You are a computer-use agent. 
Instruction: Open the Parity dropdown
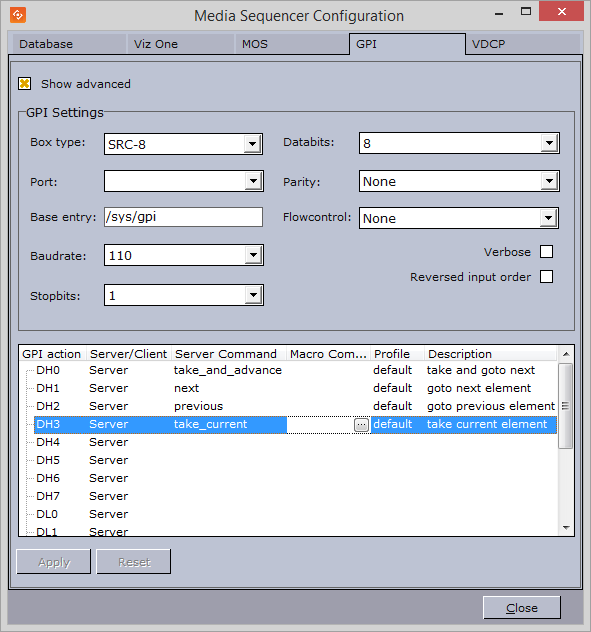point(549,181)
